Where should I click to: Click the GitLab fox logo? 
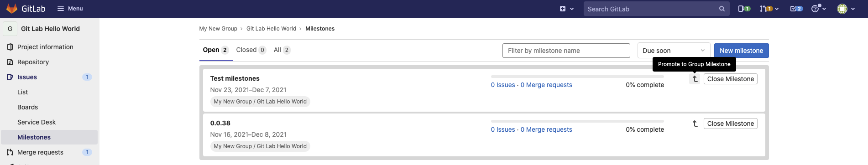pyautogui.click(x=12, y=9)
